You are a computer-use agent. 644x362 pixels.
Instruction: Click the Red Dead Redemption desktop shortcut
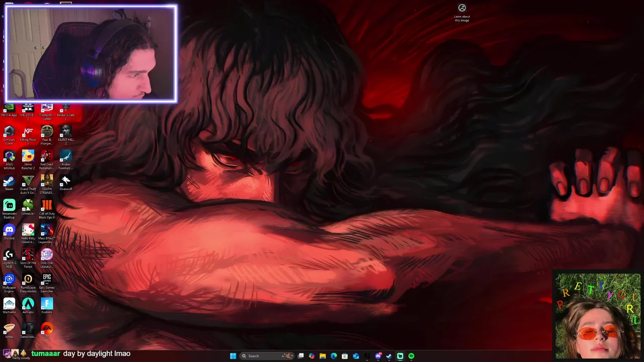tap(47, 160)
